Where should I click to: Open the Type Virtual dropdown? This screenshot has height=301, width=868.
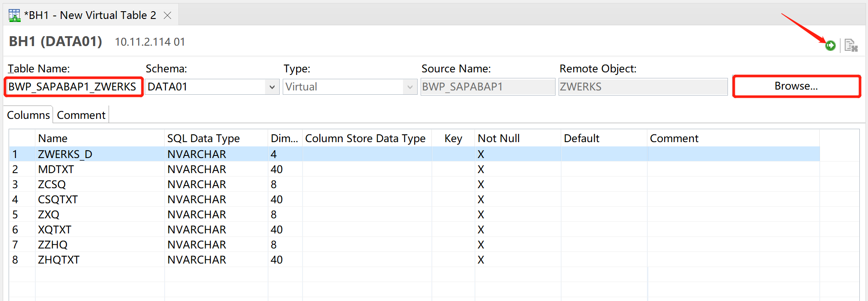click(x=410, y=87)
